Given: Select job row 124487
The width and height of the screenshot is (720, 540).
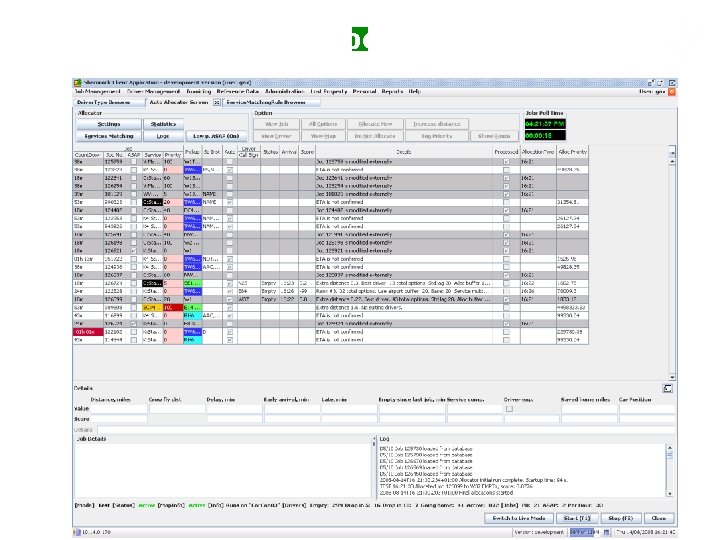Looking at the screenshot, I should (x=331, y=210).
